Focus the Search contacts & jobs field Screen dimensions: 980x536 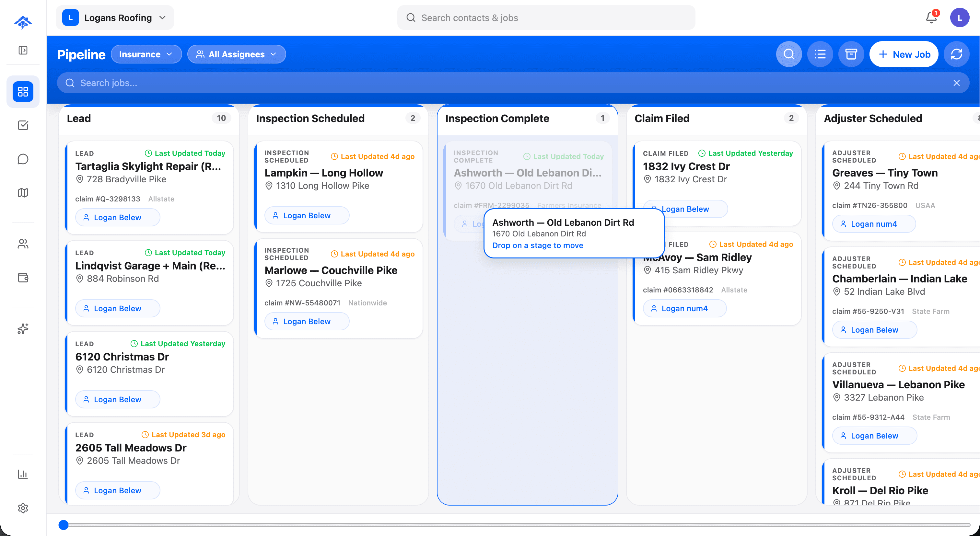coord(546,17)
